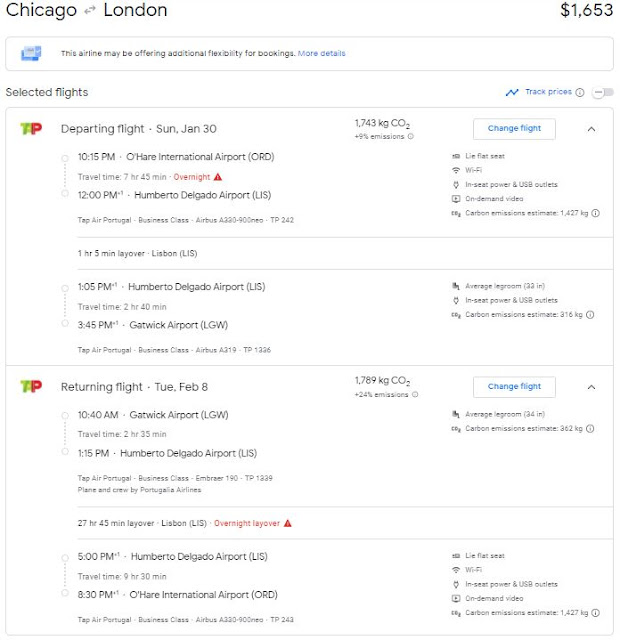
Task: Click the price trend chart icon
Action: point(512,92)
